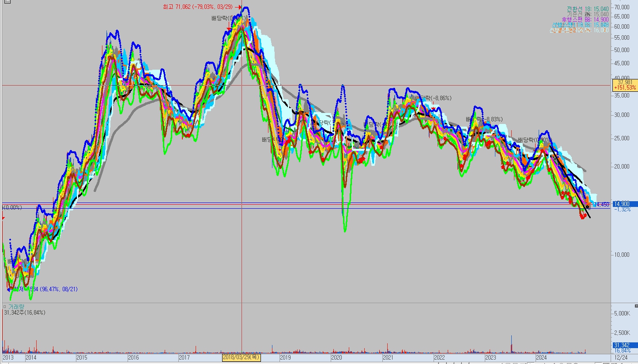Screen dimensions: 638x364
Task: Click the 2020 label on the time axis
Action: click(x=337, y=357)
